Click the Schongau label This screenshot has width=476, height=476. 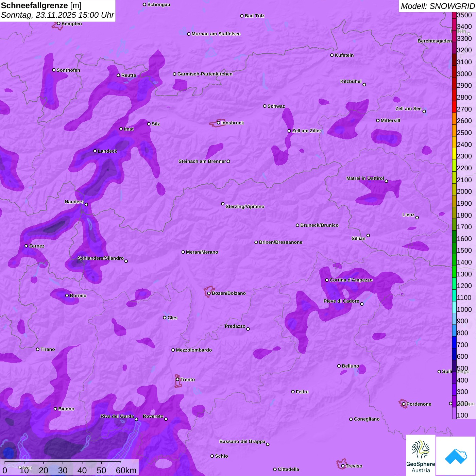coord(159,4)
